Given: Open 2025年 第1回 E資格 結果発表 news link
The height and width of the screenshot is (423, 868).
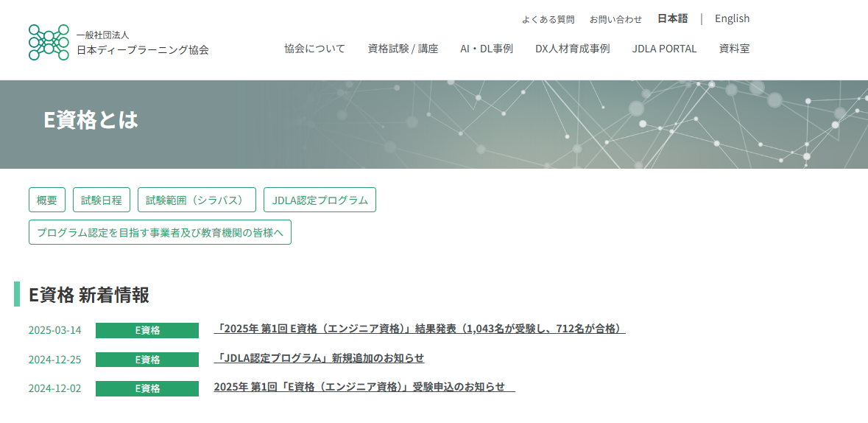Looking at the screenshot, I should (420, 329).
